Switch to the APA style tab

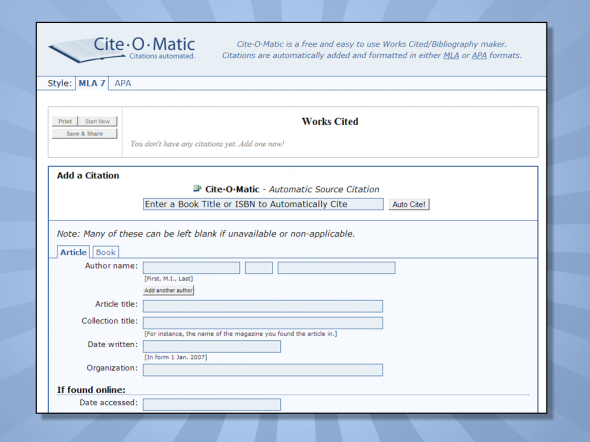pyautogui.click(x=123, y=83)
